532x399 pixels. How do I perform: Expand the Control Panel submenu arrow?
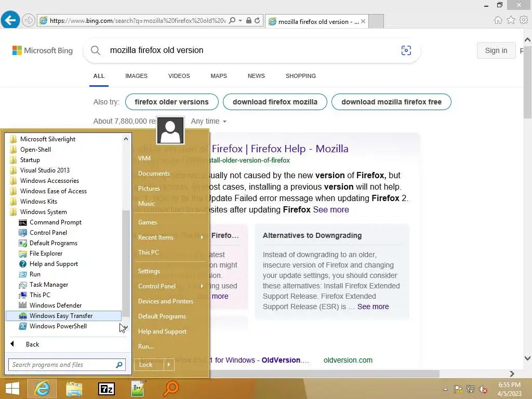point(202,286)
